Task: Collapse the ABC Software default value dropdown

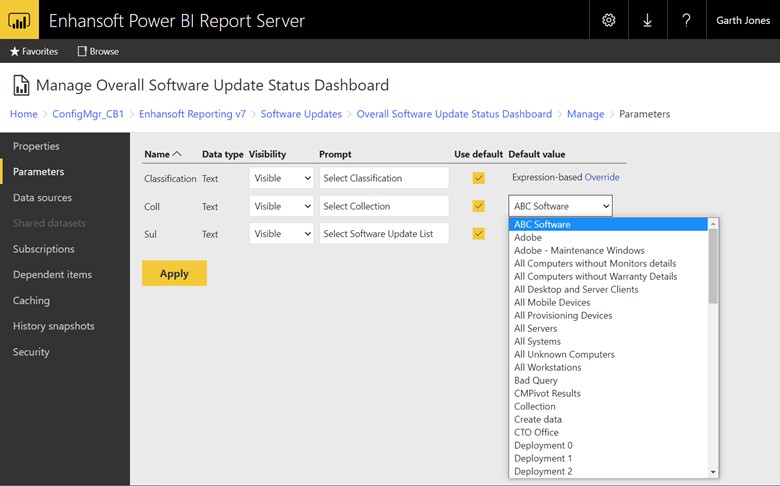Action: (x=560, y=206)
